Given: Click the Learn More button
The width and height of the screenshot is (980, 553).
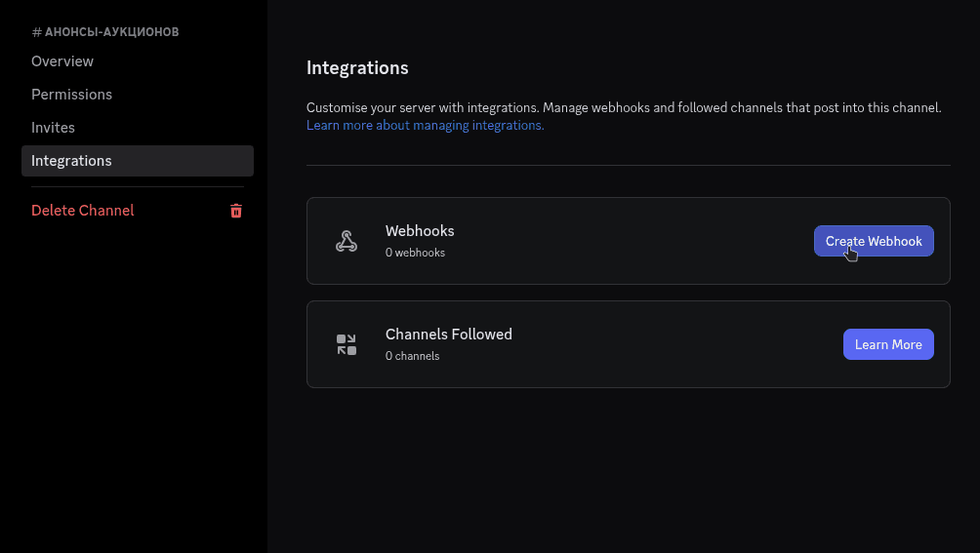Looking at the screenshot, I should point(887,344).
